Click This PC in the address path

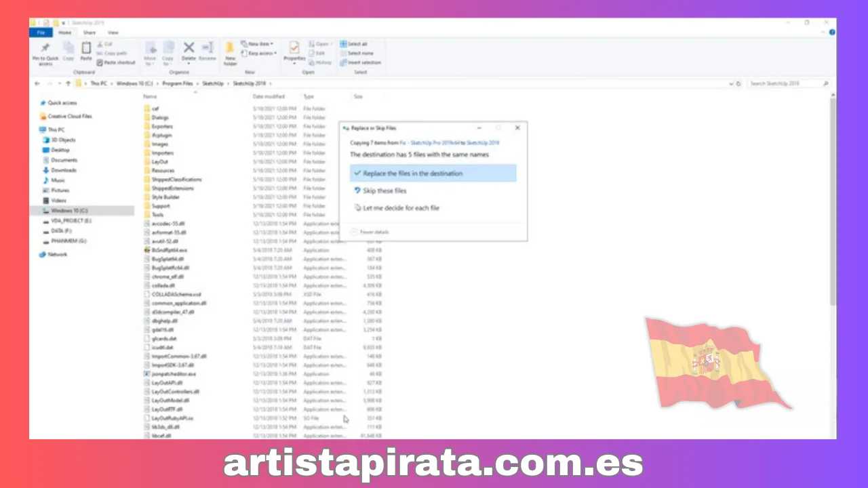tap(99, 83)
